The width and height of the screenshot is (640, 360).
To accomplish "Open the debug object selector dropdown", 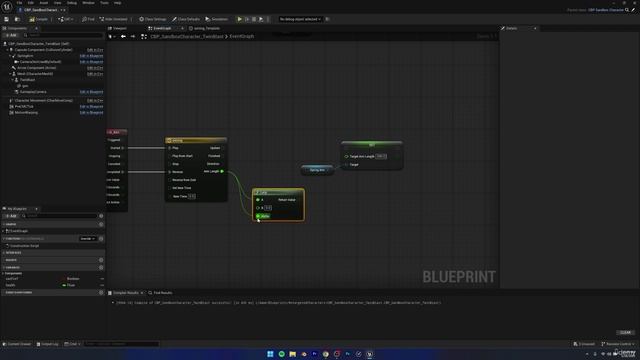I will [x=300, y=19].
